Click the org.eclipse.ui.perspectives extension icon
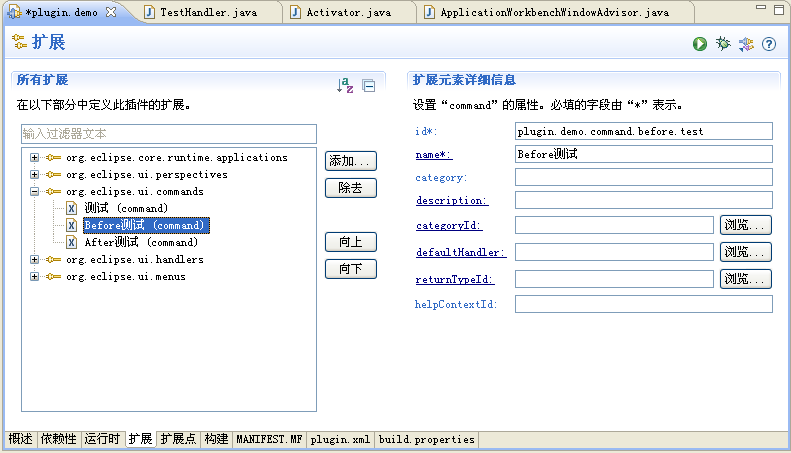 (53, 175)
